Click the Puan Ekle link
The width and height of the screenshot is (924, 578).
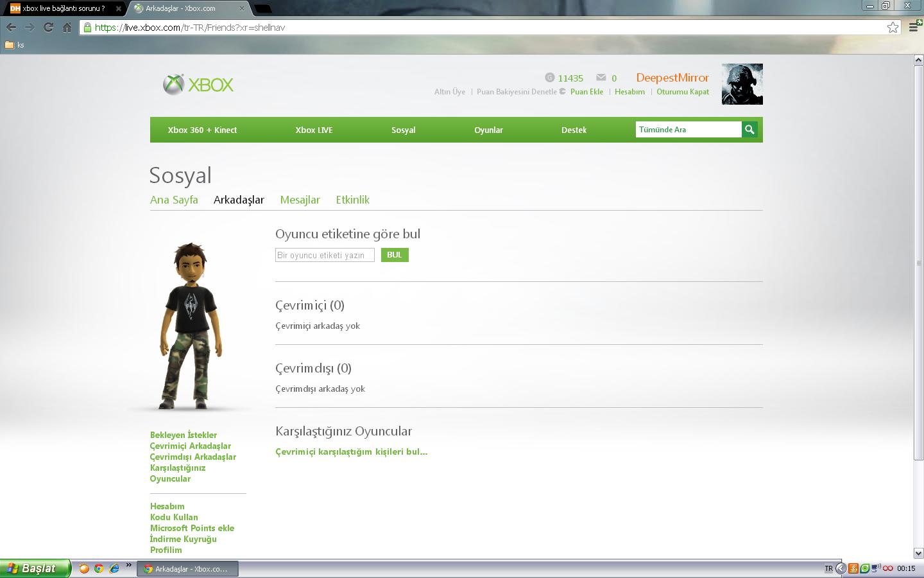point(586,92)
